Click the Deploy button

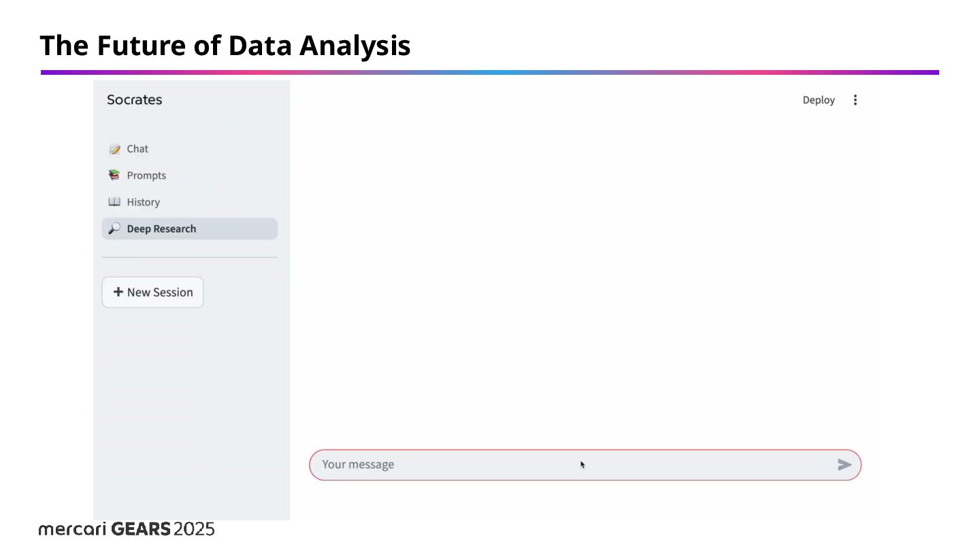point(819,100)
